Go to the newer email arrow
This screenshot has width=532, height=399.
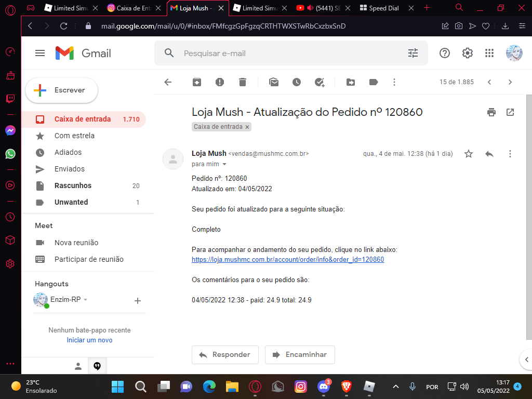coord(489,82)
